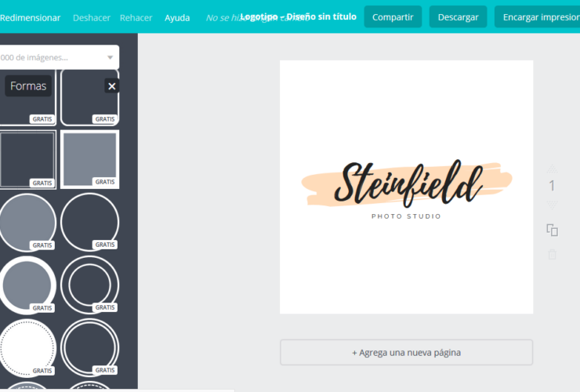
Task: Edit the design title Logotipo
Action: tap(298, 16)
